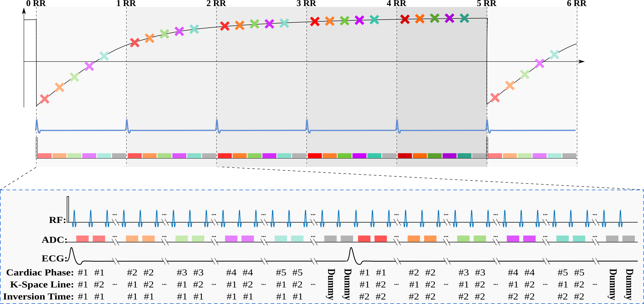Image resolution: width=644 pixels, height=304 pixels.
Task: Click the 'Cardiac Phase:' row label
Action: tap(40, 273)
